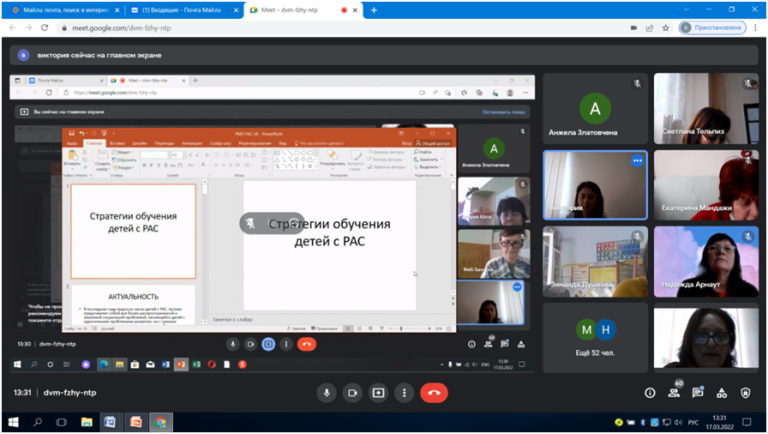Click Дизайн ribbon tab in shared PowerPoint
The height and width of the screenshot is (434, 768).
pyautogui.click(x=140, y=143)
